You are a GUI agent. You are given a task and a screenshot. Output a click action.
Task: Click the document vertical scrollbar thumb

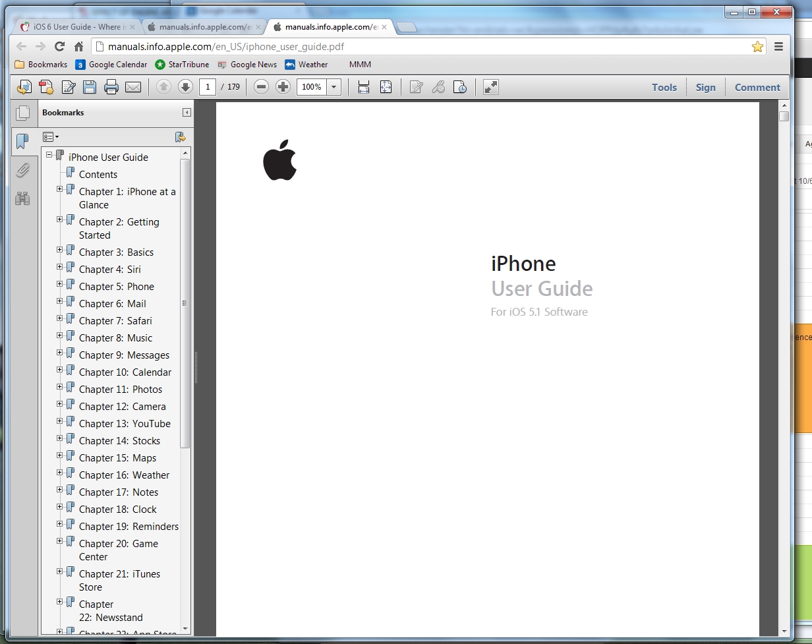[x=784, y=116]
